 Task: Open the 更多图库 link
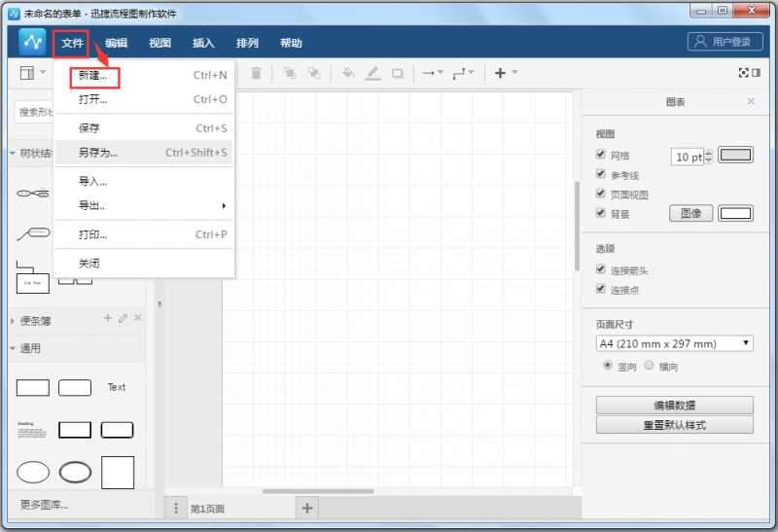44,505
